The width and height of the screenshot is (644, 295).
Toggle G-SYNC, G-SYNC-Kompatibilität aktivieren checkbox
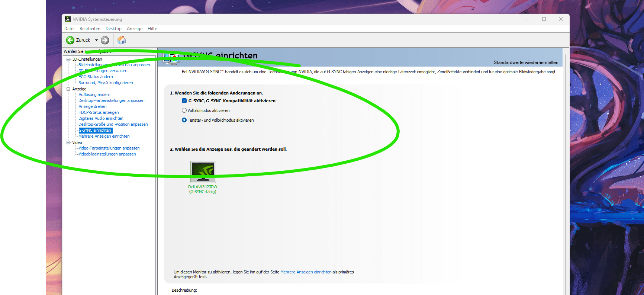184,101
